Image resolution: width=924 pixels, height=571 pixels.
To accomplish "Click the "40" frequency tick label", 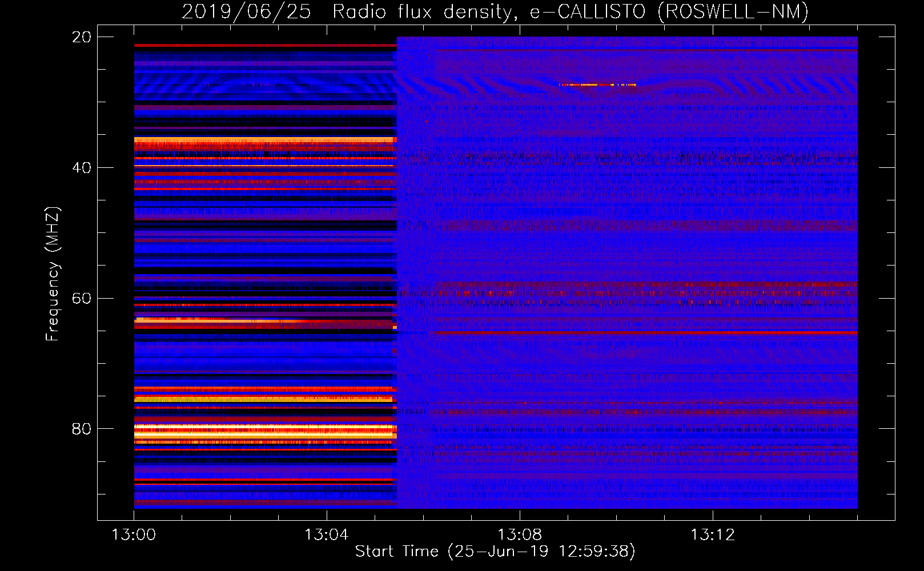I will [82, 168].
